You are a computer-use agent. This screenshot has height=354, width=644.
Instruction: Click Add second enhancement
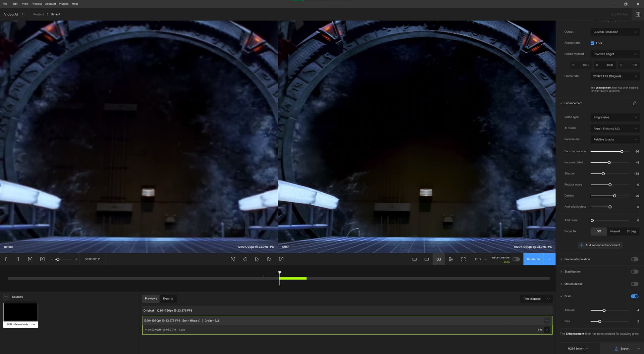pyautogui.click(x=600, y=245)
